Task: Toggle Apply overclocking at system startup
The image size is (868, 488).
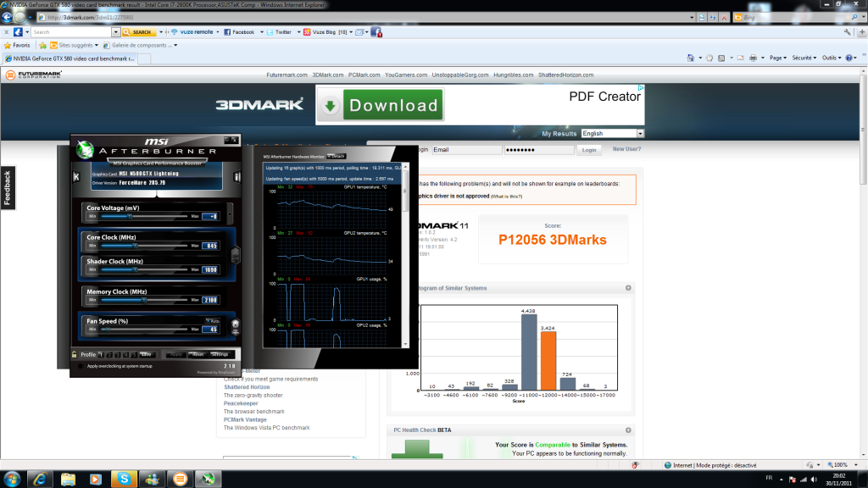Action: [81, 366]
